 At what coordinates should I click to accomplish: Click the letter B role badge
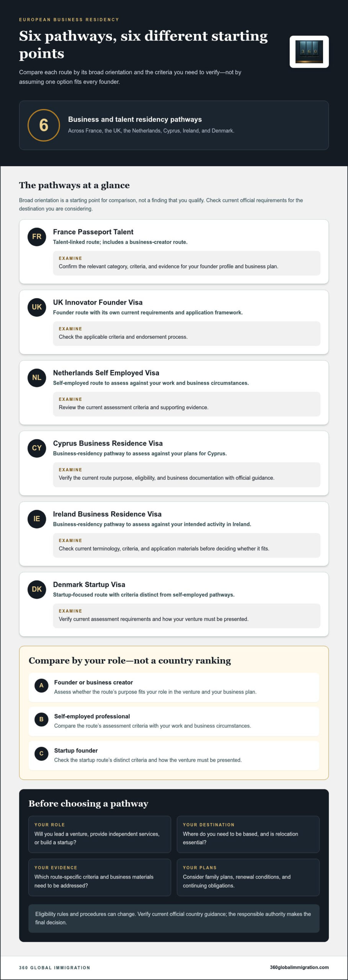click(41, 719)
